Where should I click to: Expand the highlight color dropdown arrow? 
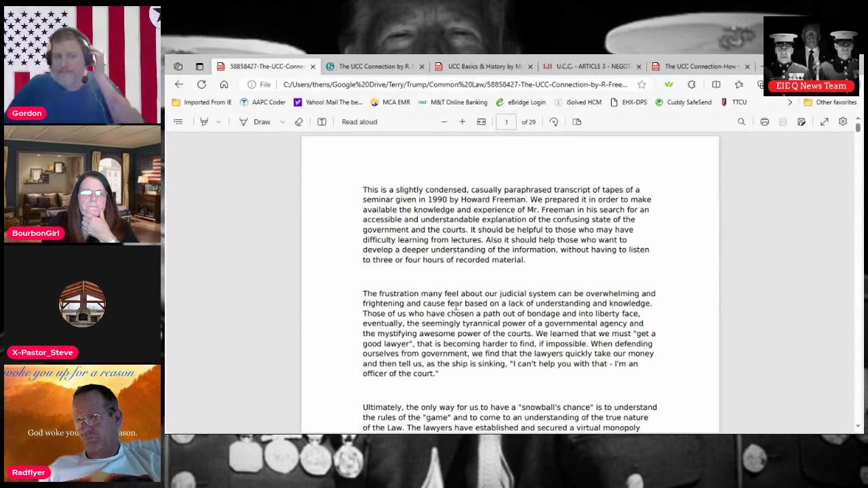(x=218, y=122)
